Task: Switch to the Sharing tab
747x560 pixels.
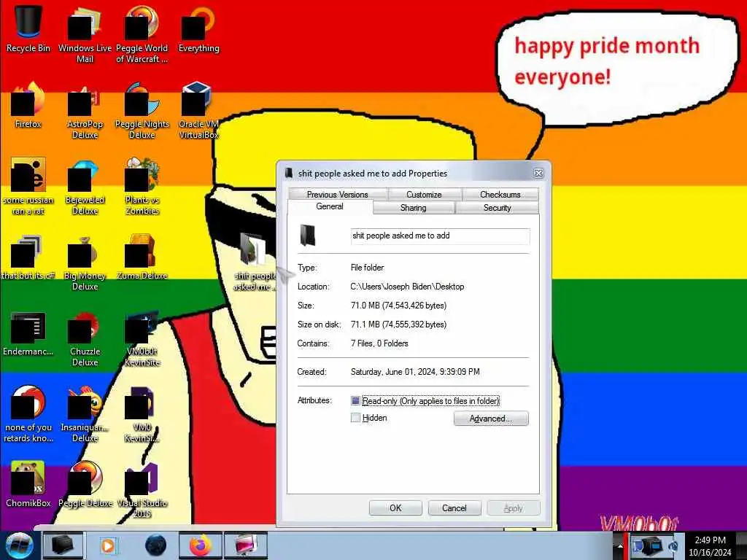Action: (413, 208)
